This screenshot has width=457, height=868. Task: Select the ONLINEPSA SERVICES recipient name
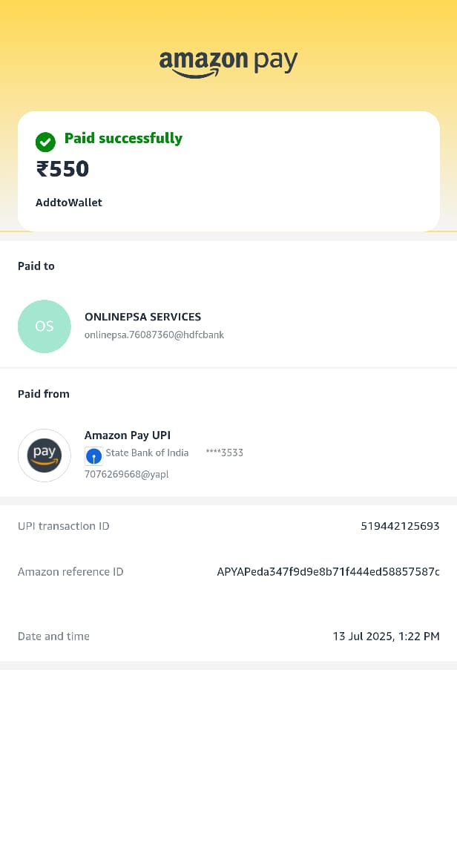(x=142, y=317)
